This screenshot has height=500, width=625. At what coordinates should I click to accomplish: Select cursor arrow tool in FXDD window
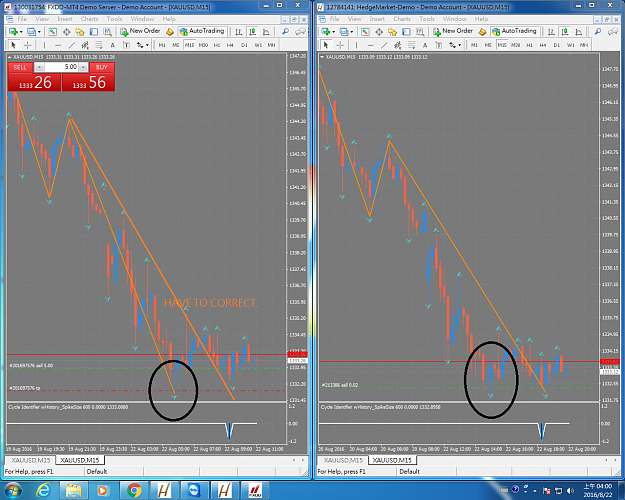(x=13, y=45)
